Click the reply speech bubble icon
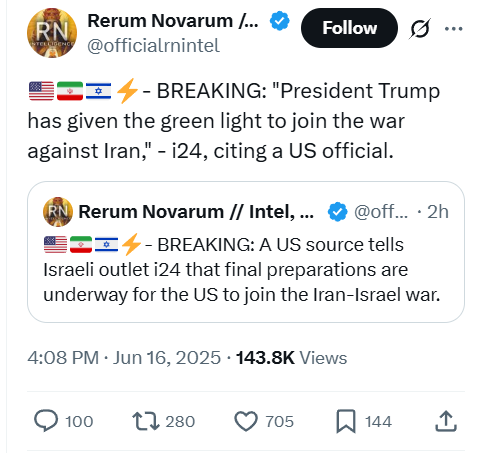 pyautogui.click(x=46, y=421)
